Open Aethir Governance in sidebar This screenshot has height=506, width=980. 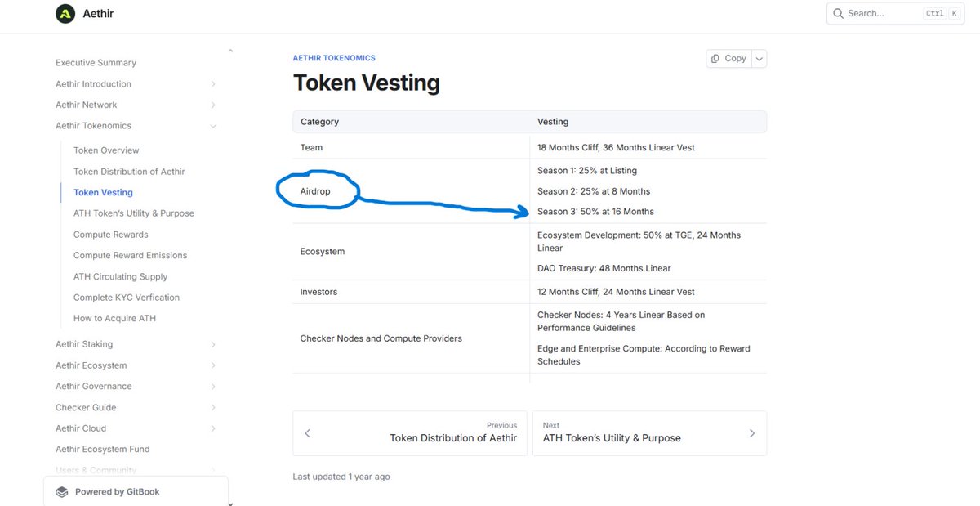click(93, 386)
